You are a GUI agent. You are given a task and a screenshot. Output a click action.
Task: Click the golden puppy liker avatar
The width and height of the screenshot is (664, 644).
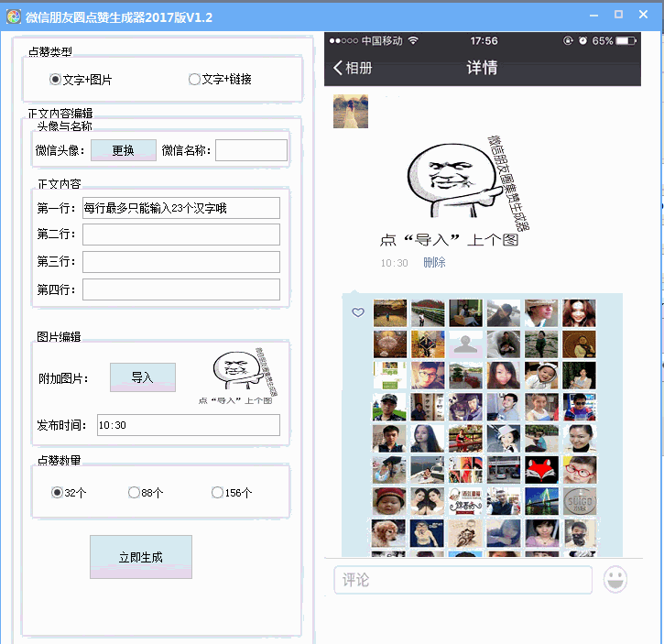(389, 533)
